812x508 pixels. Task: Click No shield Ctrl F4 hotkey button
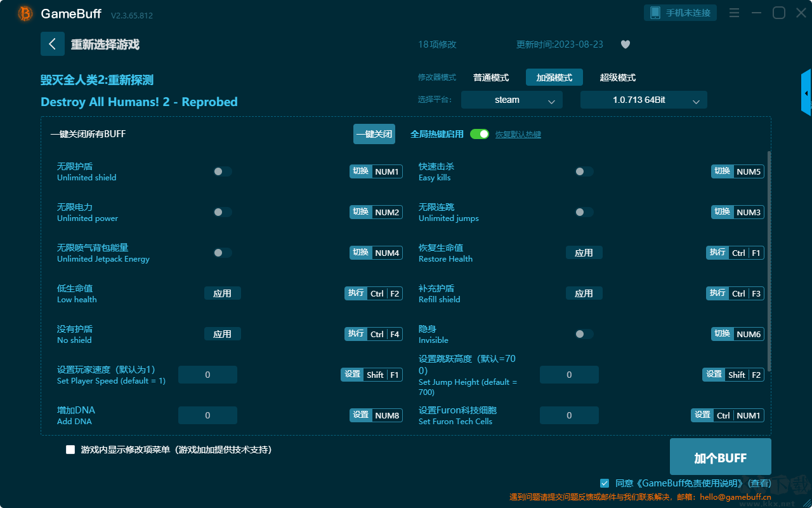pyautogui.click(x=374, y=334)
